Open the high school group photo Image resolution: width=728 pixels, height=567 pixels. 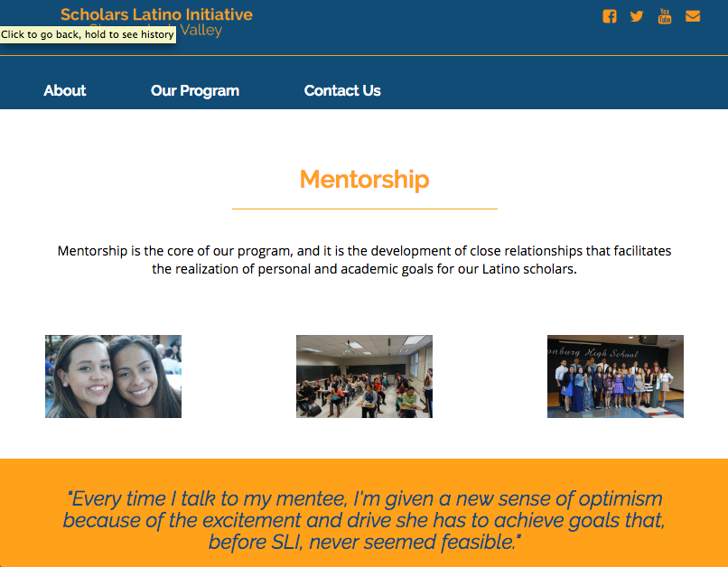click(615, 376)
